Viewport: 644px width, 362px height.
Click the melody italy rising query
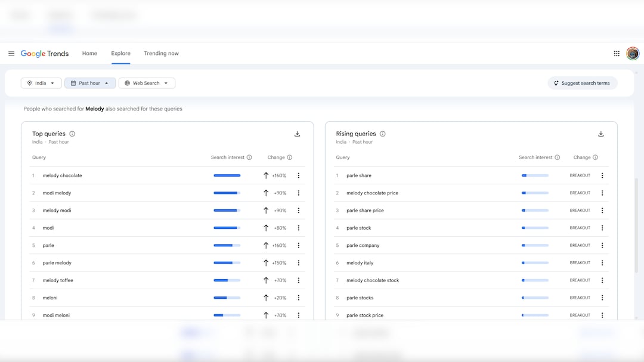(360, 263)
